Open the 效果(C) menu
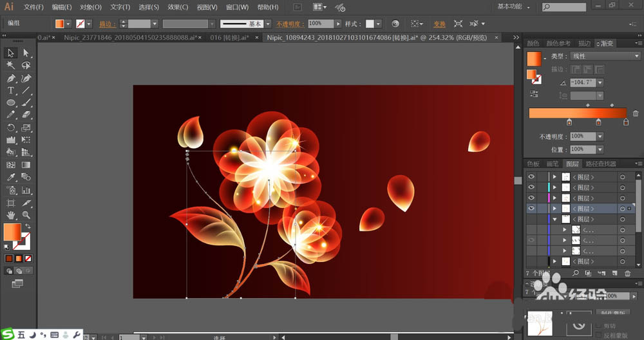644x340 pixels. point(178,7)
